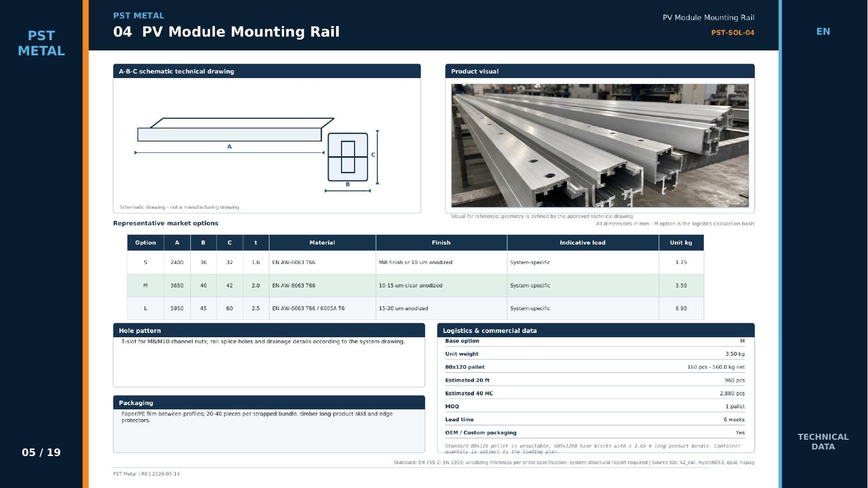Select '10-15 um clear anodized' cell

coord(441,286)
